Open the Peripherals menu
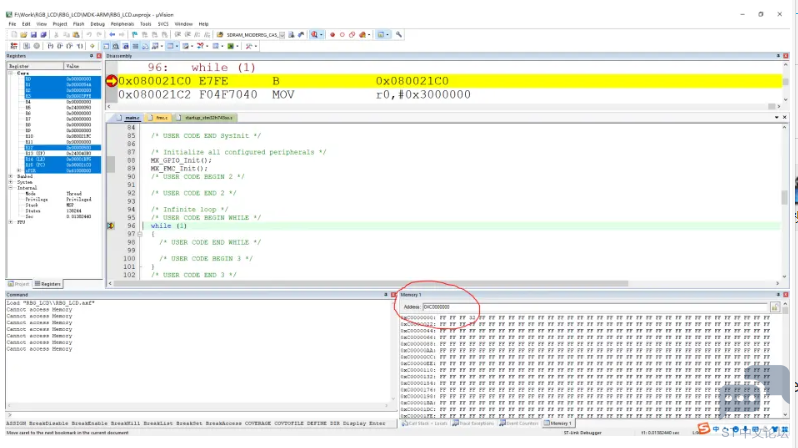The image size is (798, 448). (x=122, y=24)
